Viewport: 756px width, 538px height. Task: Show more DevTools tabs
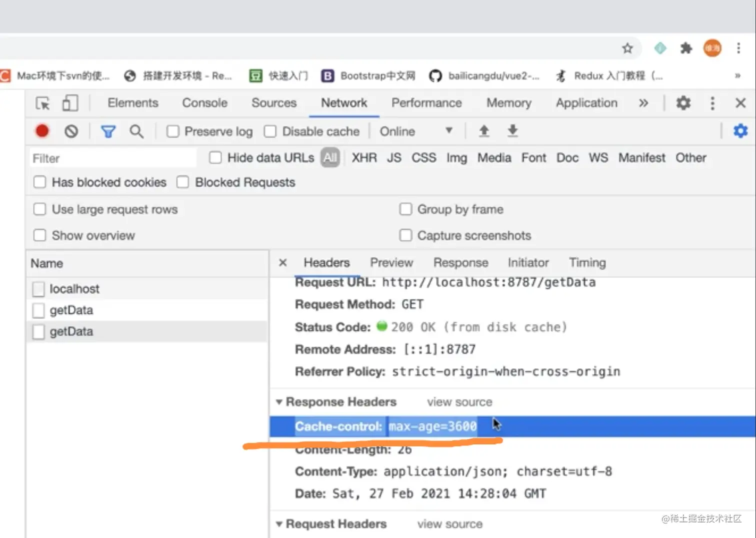tap(643, 103)
